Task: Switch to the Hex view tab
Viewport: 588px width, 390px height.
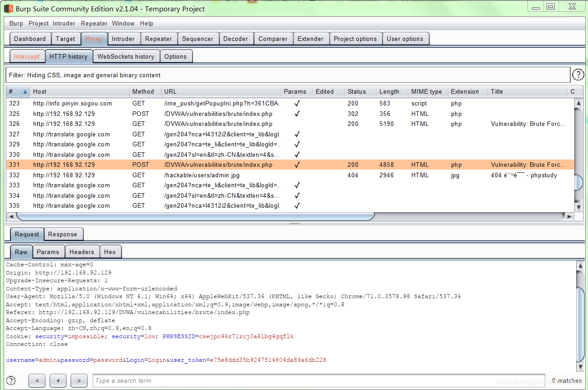Action: tap(110, 251)
